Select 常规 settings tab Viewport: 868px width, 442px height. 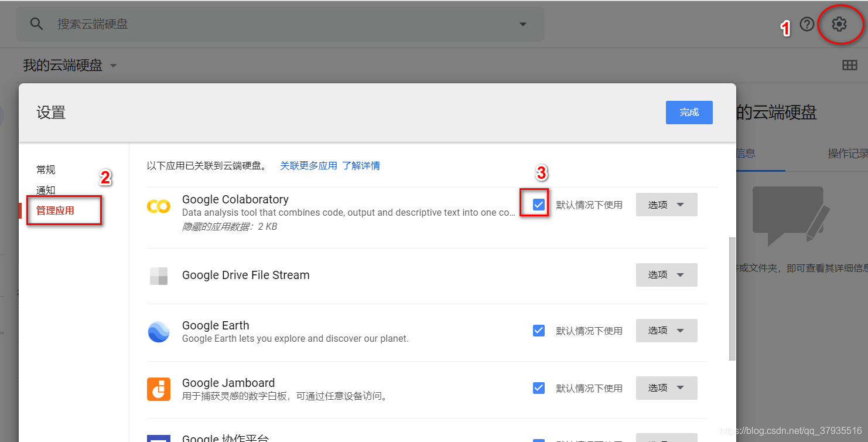(46, 170)
